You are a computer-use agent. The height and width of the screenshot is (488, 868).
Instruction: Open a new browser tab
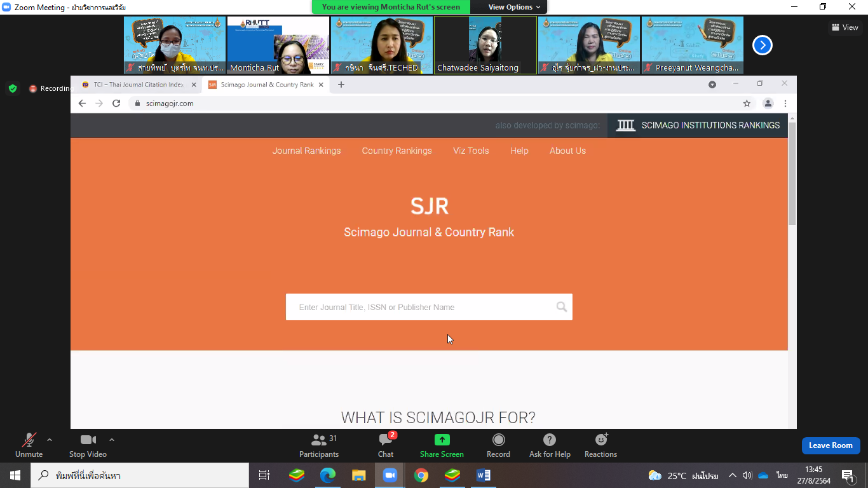(341, 85)
